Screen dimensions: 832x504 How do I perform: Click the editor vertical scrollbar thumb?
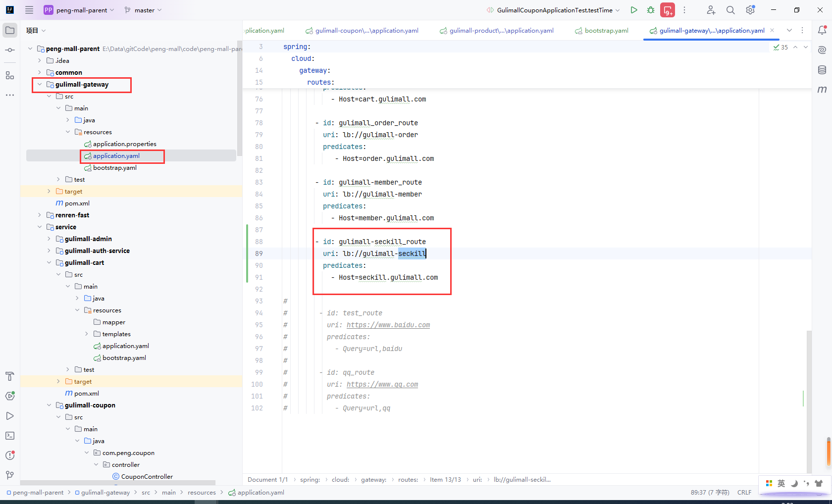(809, 401)
